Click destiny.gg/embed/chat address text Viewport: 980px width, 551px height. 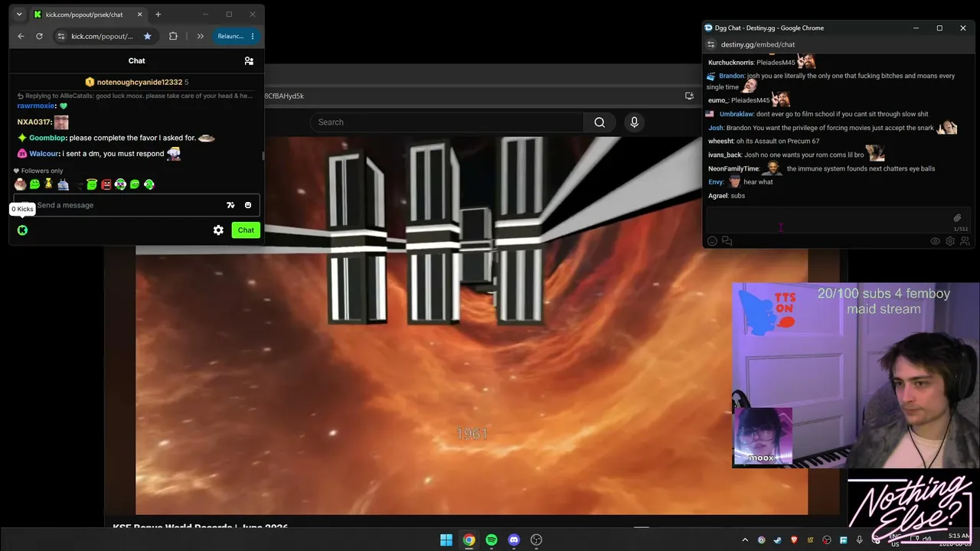pyautogui.click(x=758, y=44)
